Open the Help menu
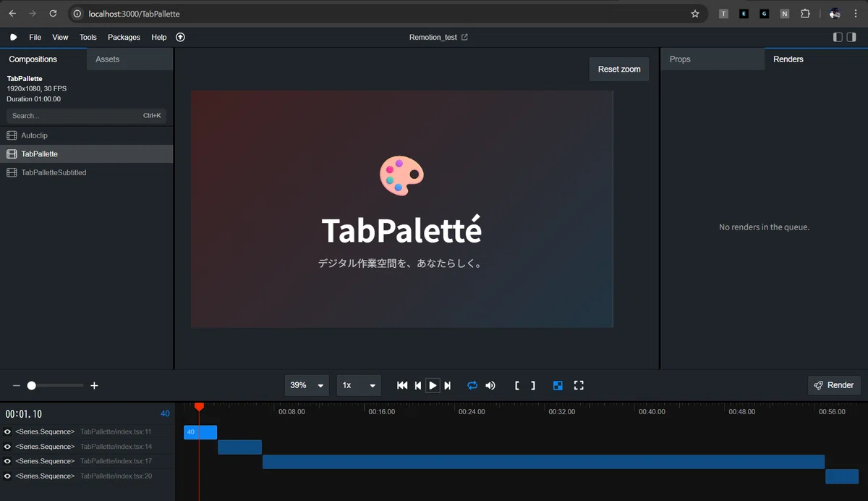 (159, 37)
